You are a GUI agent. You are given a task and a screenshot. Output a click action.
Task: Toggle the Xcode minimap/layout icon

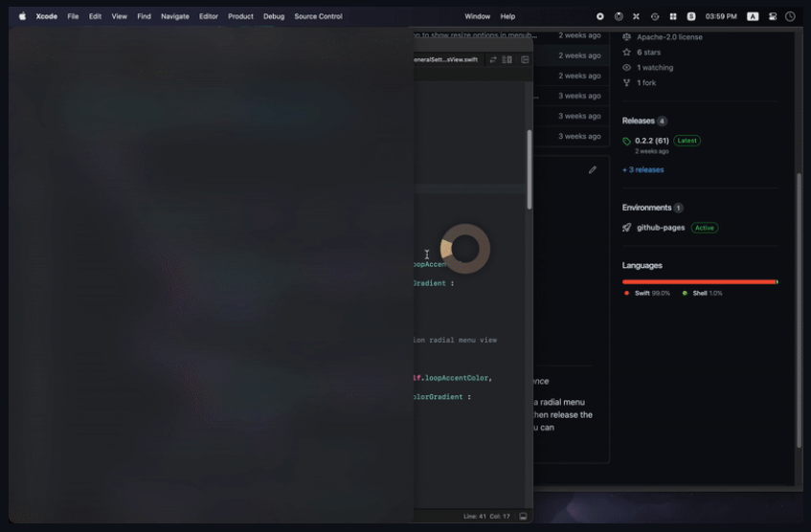pyautogui.click(x=507, y=59)
